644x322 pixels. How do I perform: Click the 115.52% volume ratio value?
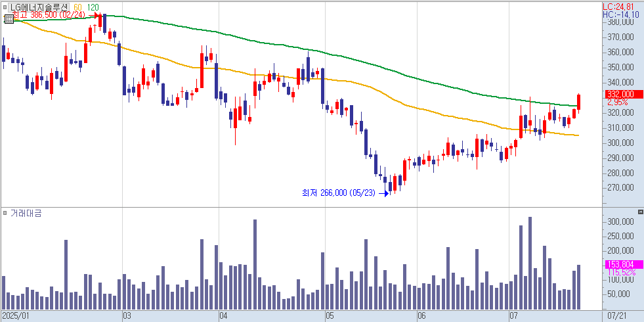tap(621, 272)
